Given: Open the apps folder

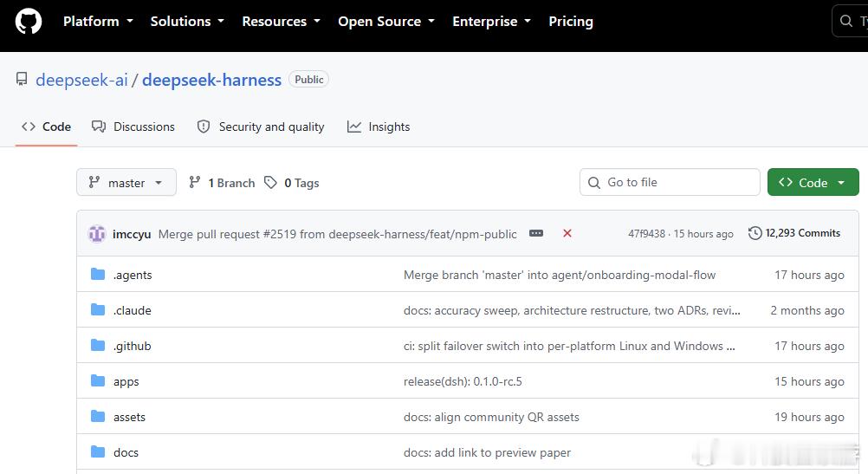Looking at the screenshot, I should (126, 381).
